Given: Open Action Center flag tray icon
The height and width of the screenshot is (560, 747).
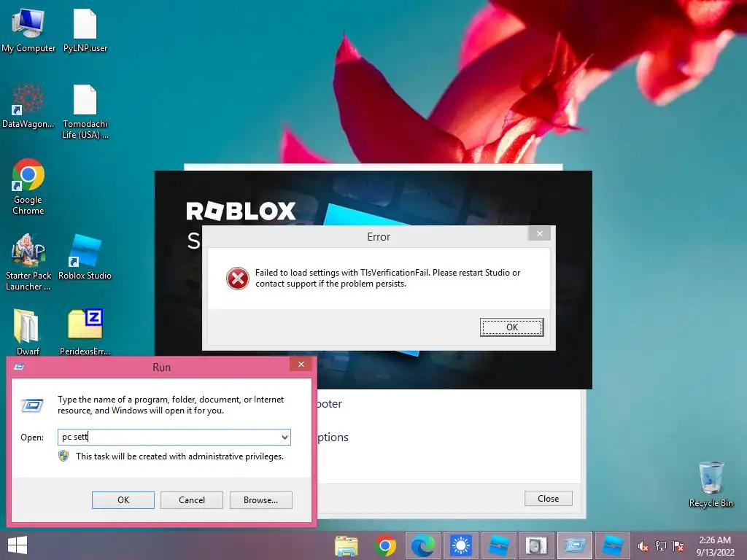Looking at the screenshot, I should (x=678, y=546).
